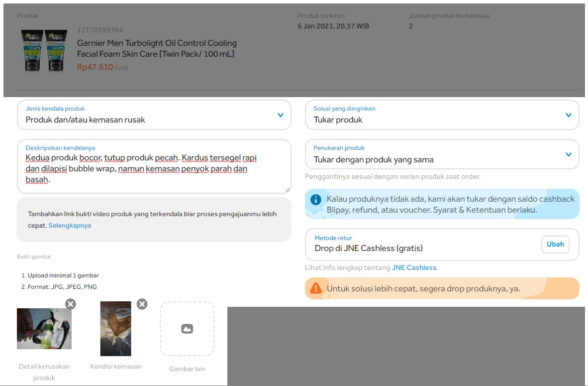This screenshot has width=588, height=386.
Task: Click the Garnier Men Turbolight product title
Action: pyautogui.click(x=157, y=48)
